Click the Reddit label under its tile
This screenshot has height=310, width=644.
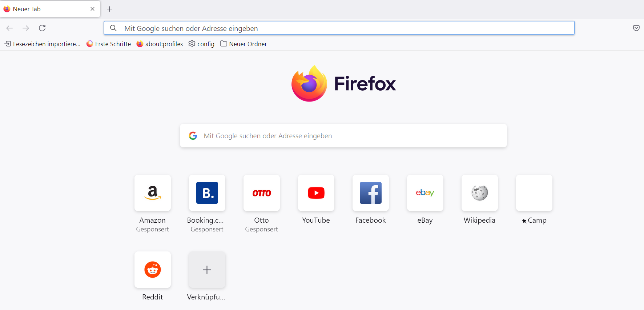[153, 297]
